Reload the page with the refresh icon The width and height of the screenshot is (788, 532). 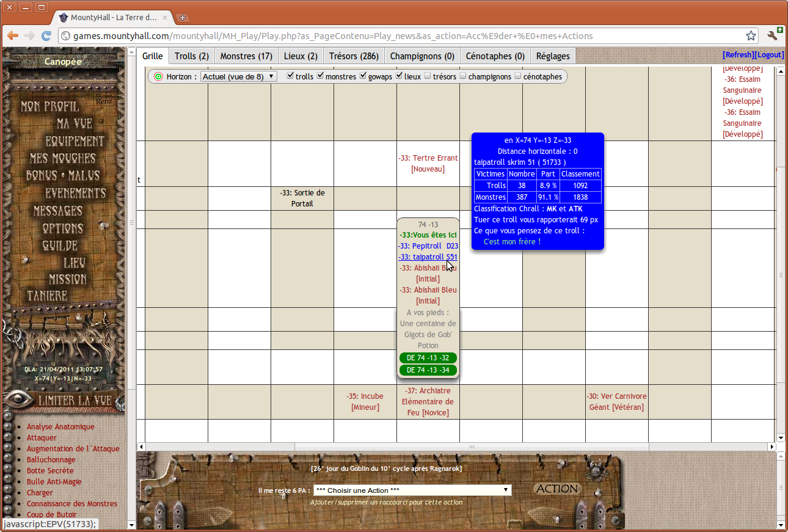click(x=46, y=36)
